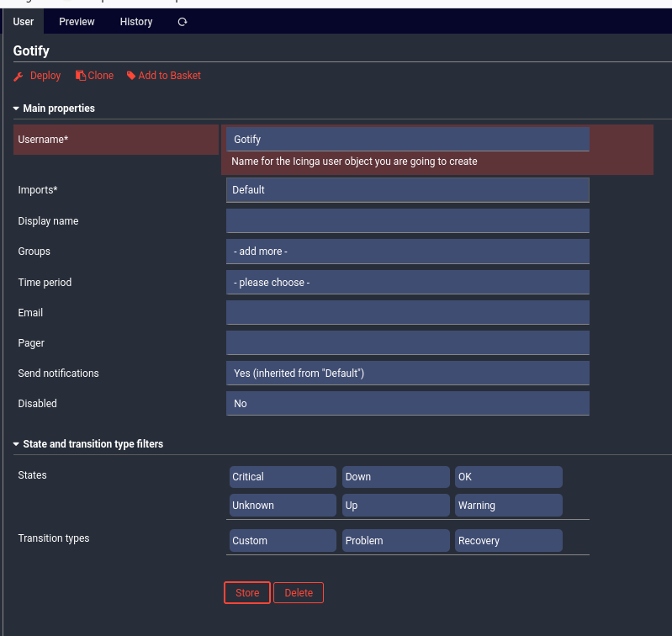Enable the Recovery transition type

(508, 541)
